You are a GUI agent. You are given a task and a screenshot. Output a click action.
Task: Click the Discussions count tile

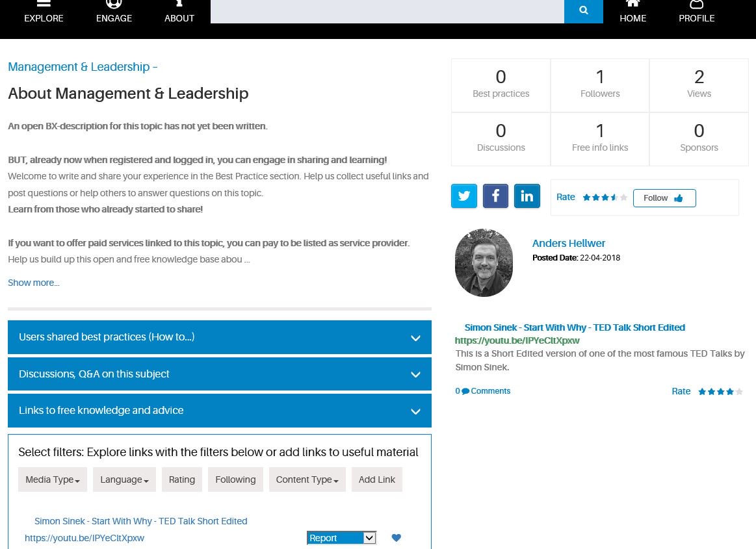(x=501, y=139)
